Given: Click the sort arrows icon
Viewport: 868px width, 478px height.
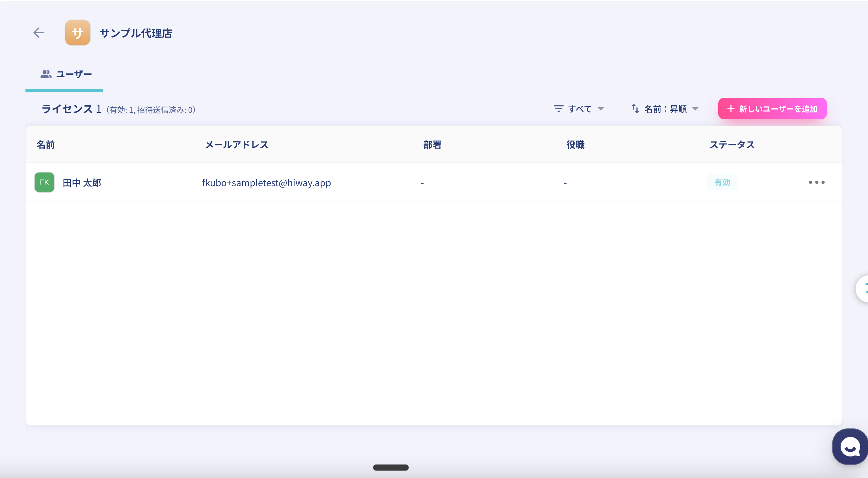Looking at the screenshot, I should tap(635, 109).
